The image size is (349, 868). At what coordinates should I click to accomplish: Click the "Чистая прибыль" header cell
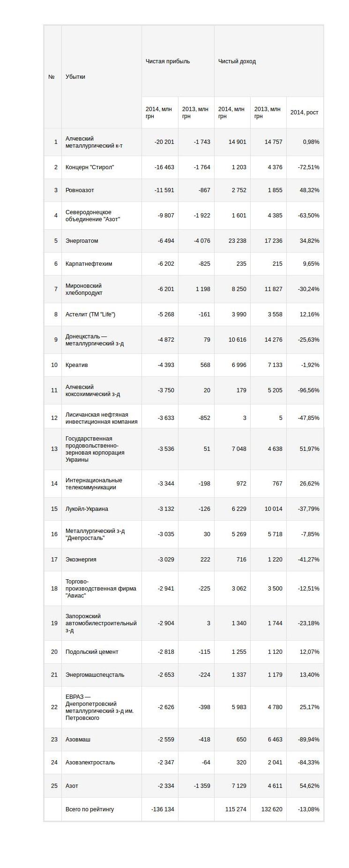point(168,61)
